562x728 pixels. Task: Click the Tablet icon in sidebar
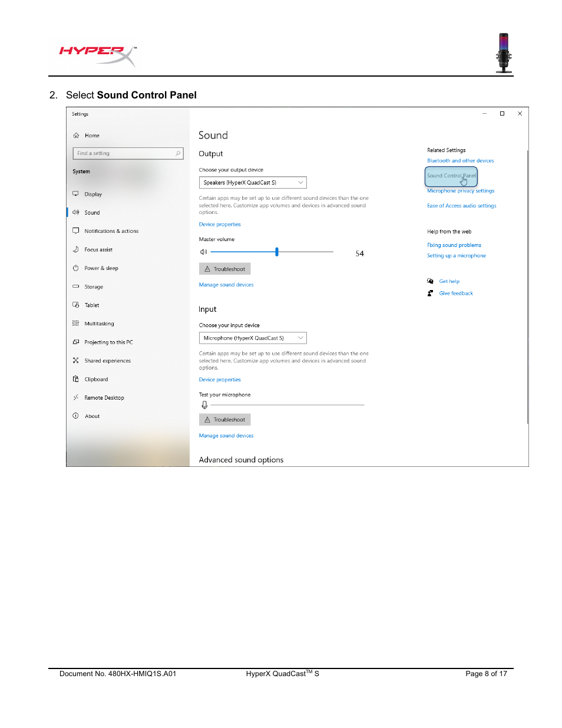pos(75,305)
